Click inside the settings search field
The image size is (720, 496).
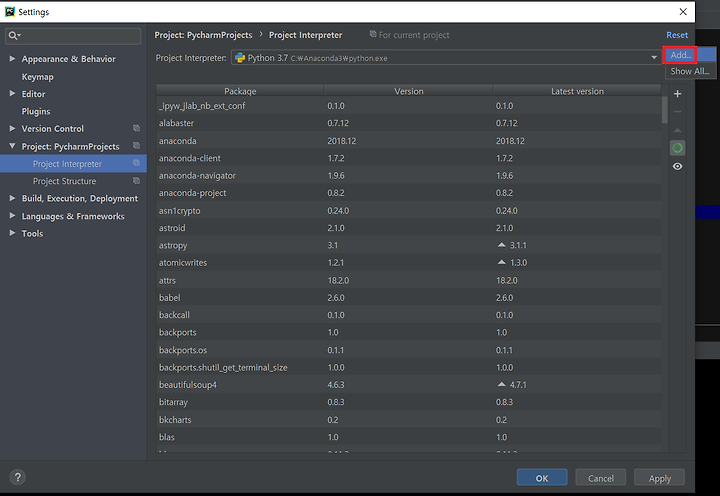(73, 36)
